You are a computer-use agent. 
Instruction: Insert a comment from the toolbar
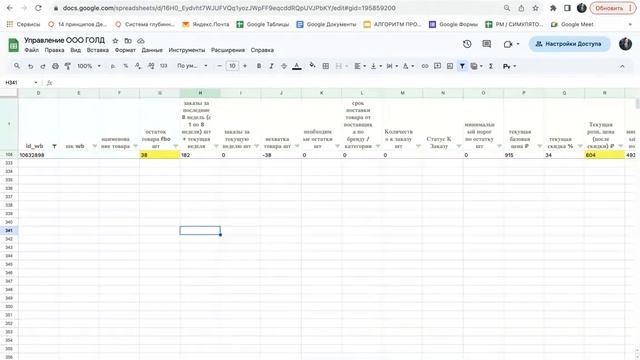tap(437, 66)
